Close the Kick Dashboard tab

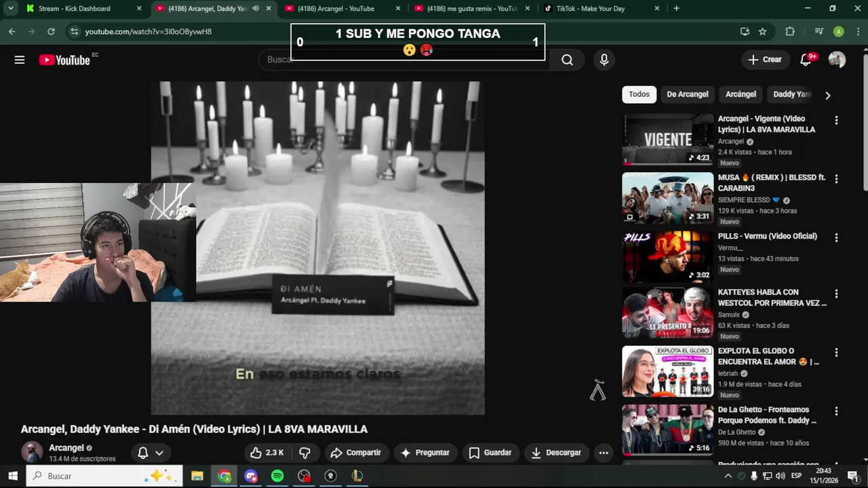pos(139,9)
